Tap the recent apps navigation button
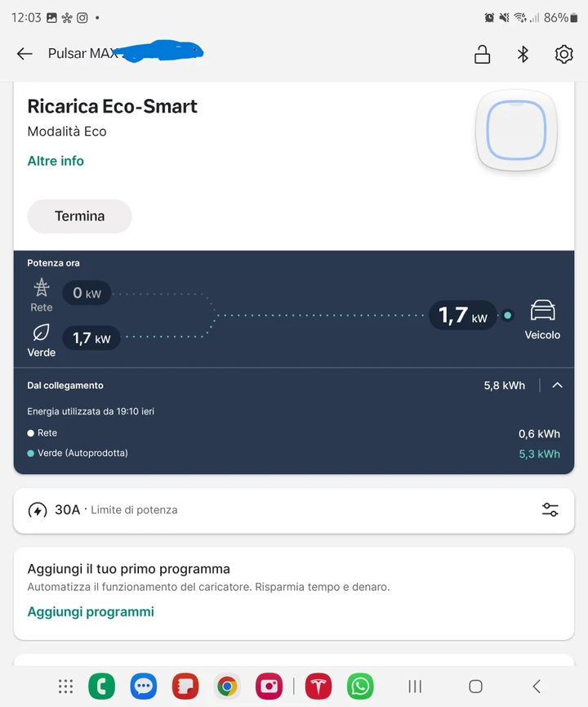This screenshot has height=707, width=588. click(415, 687)
